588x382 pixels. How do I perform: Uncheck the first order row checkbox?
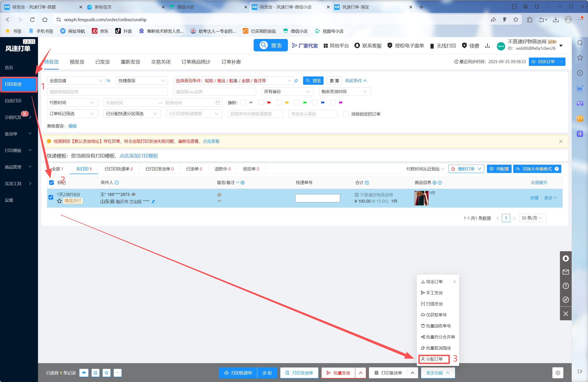click(51, 197)
